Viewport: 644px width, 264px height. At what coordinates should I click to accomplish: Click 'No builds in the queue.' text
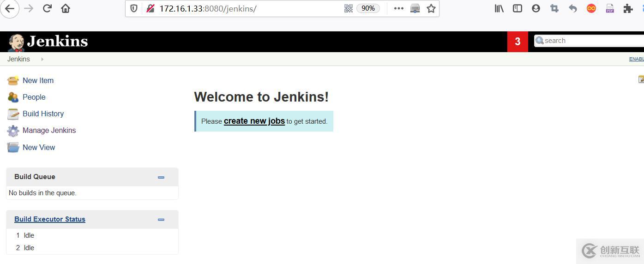point(42,193)
